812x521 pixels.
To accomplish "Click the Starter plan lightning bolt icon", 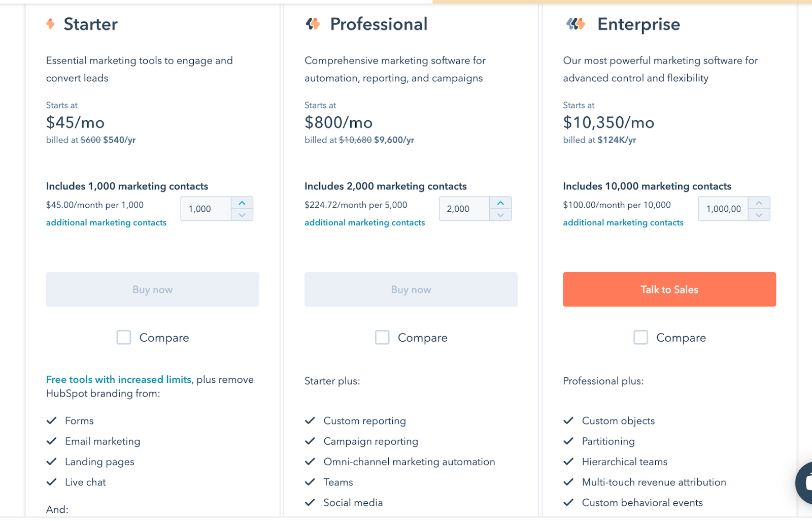I will pos(50,23).
